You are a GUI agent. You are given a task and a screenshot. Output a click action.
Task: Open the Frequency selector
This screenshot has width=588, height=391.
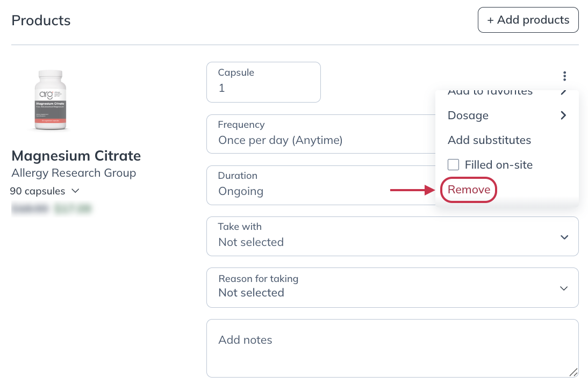pos(322,134)
